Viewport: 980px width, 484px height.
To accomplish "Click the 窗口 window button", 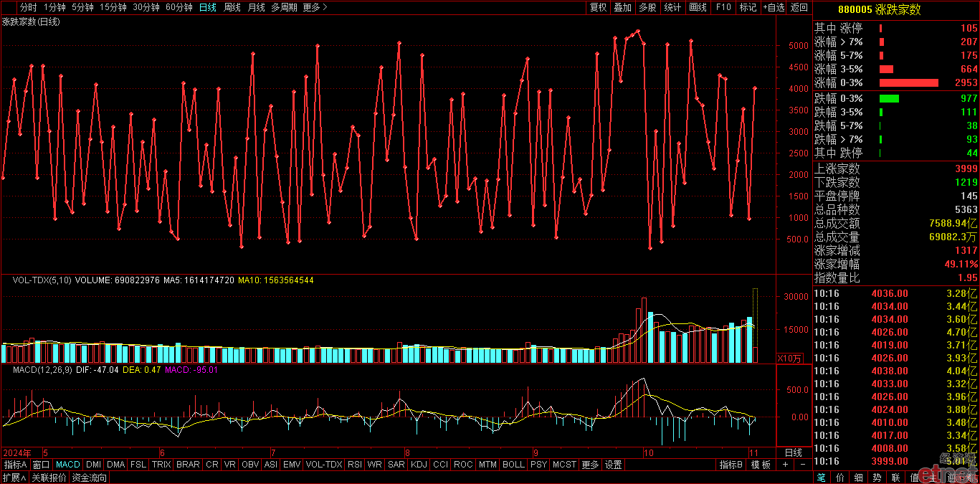I will [x=42, y=465].
